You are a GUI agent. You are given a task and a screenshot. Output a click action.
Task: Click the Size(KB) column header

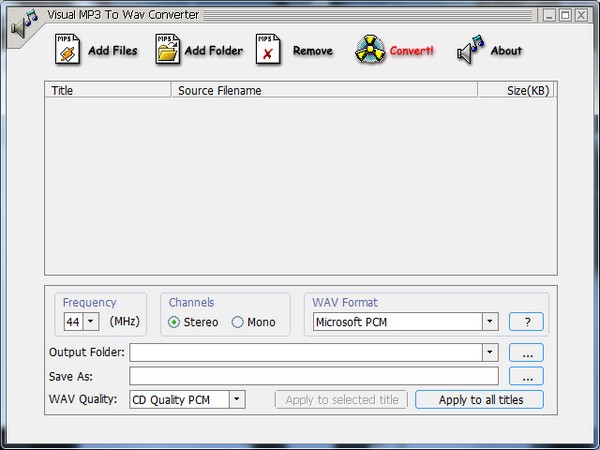click(530, 90)
